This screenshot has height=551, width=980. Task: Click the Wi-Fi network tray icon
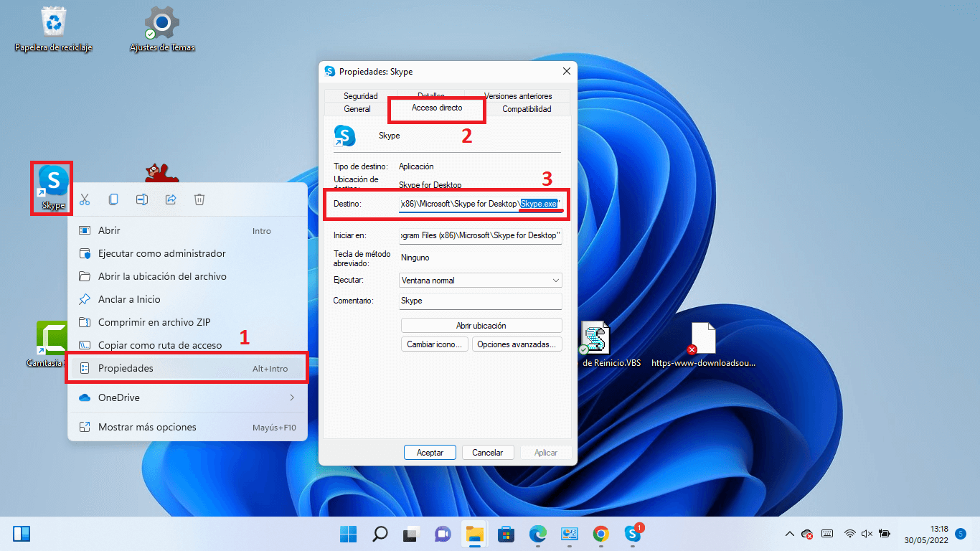850,534
